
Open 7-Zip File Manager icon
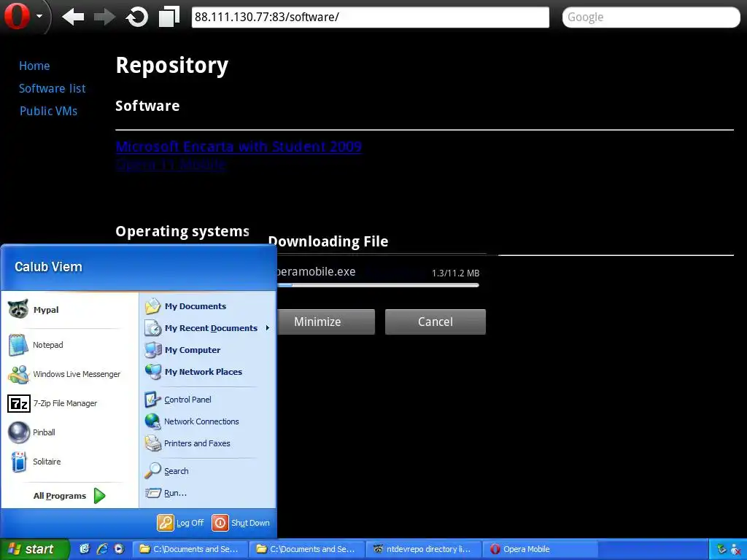click(x=19, y=404)
